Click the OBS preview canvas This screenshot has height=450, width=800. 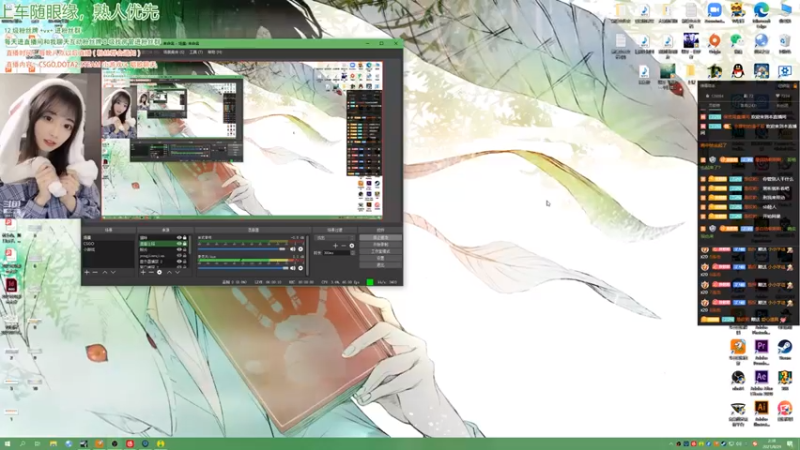[242, 140]
